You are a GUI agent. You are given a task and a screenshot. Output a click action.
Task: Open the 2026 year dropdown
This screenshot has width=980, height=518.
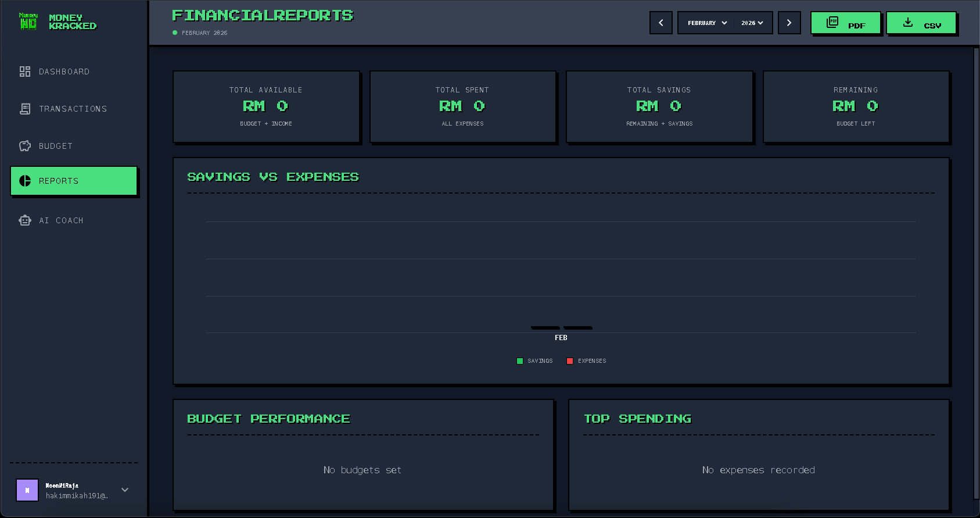(x=752, y=23)
